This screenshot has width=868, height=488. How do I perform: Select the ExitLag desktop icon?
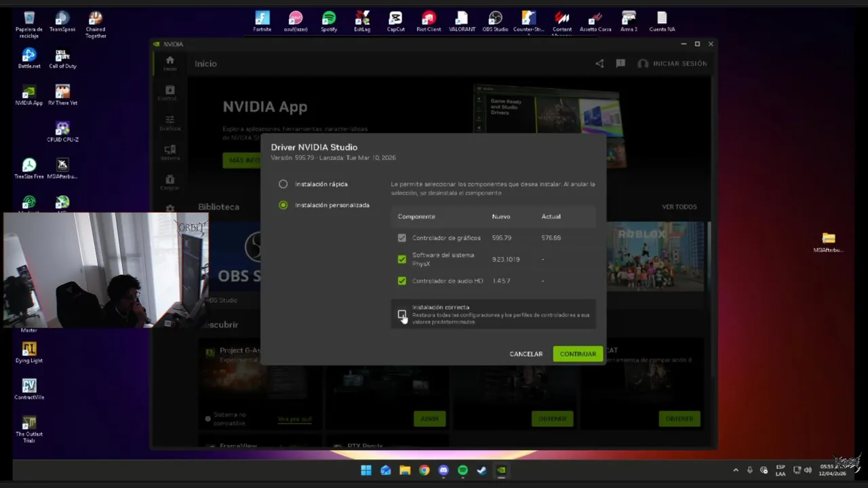click(362, 21)
